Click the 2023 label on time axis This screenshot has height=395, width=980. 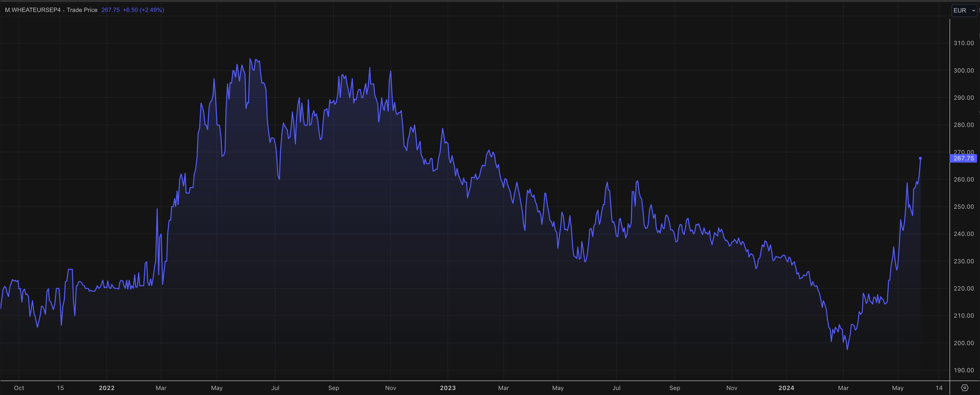pos(447,388)
